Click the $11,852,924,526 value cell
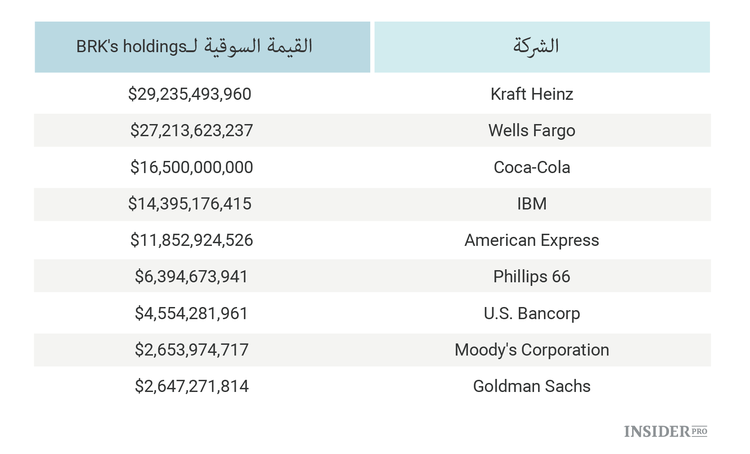 pyautogui.click(x=191, y=240)
